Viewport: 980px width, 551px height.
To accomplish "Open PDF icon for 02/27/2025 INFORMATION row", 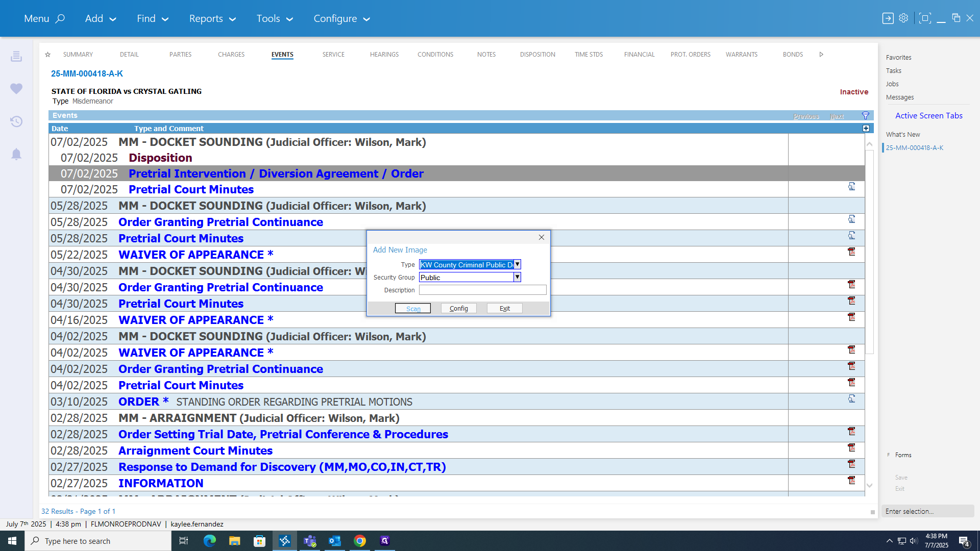I will (x=851, y=480).
